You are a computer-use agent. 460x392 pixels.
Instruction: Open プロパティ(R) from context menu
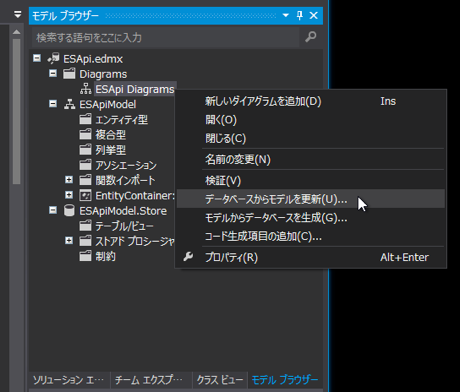[311, 257]
